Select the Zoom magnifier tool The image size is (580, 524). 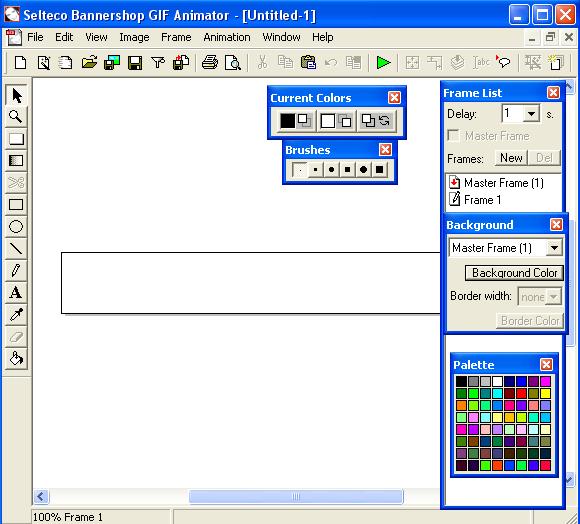point(16,117)
